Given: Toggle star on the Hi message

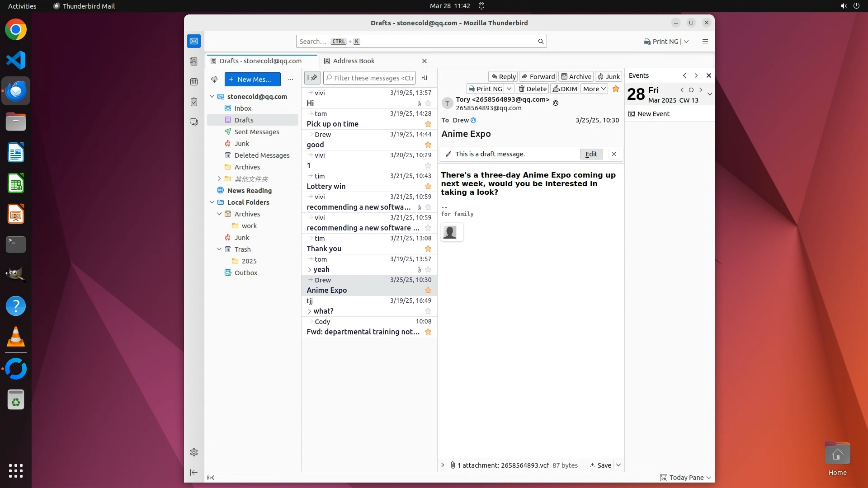Looking at the screenshot, I should tap(428, 103).
